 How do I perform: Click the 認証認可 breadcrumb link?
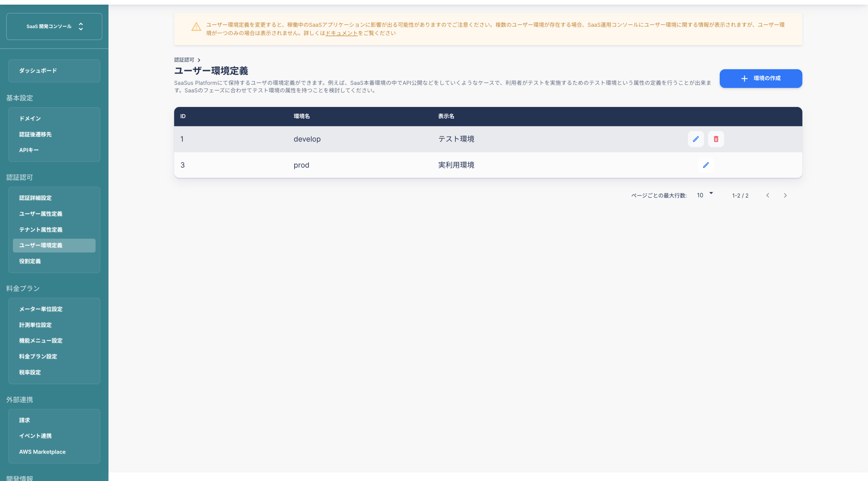(184, 60)
